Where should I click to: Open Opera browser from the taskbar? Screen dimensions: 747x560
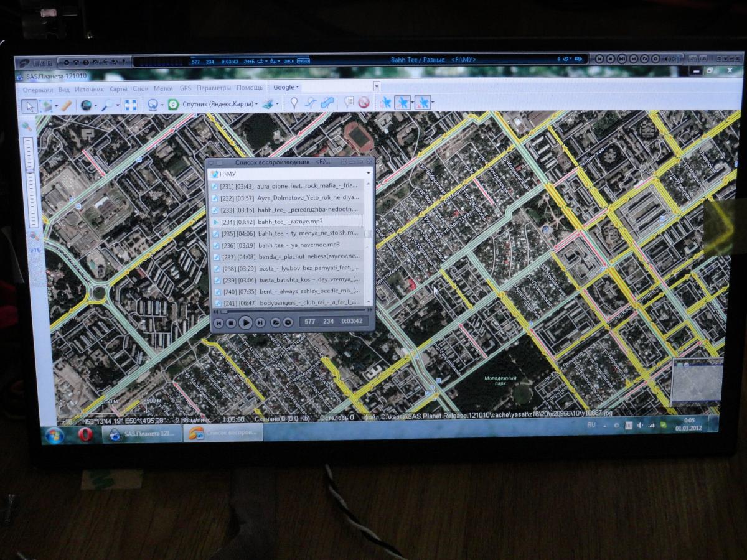(85, 434)
